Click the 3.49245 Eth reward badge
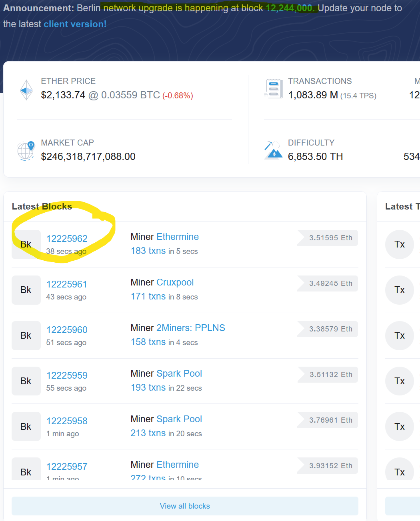This screenshot has width=420, height=521. 328,283
